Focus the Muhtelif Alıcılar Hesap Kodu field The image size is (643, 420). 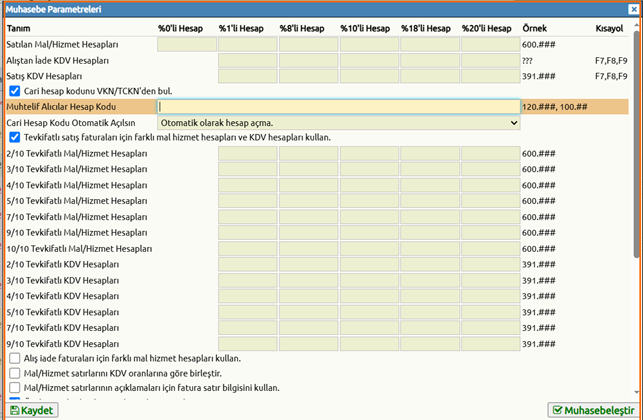[x=339, y=107]
